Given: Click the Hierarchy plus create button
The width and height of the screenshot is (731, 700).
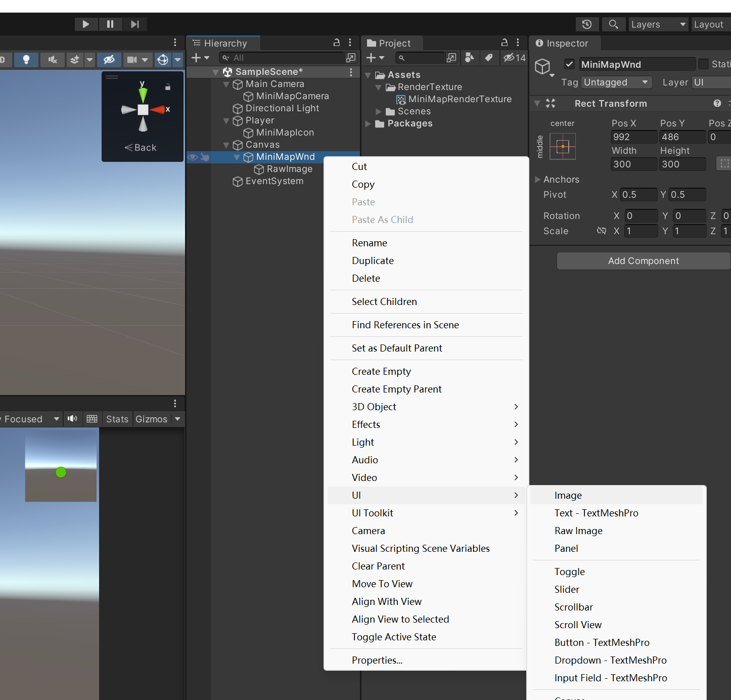Looking at the screenshot, I should point(200,58).
